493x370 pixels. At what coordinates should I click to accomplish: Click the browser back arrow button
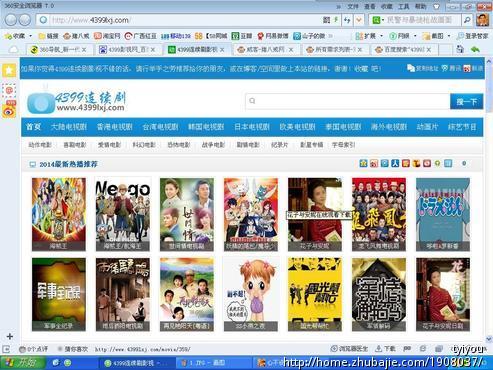11,20
